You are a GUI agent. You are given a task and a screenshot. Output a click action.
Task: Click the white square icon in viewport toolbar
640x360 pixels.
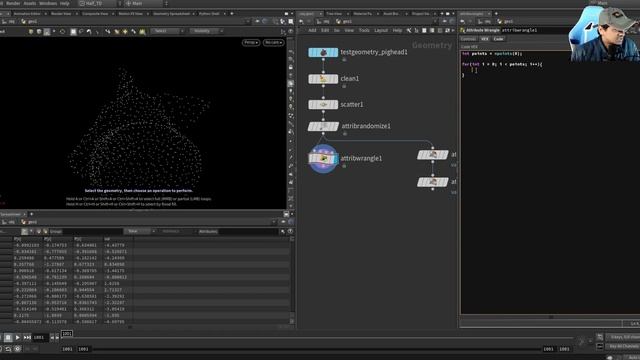(73, 31)
